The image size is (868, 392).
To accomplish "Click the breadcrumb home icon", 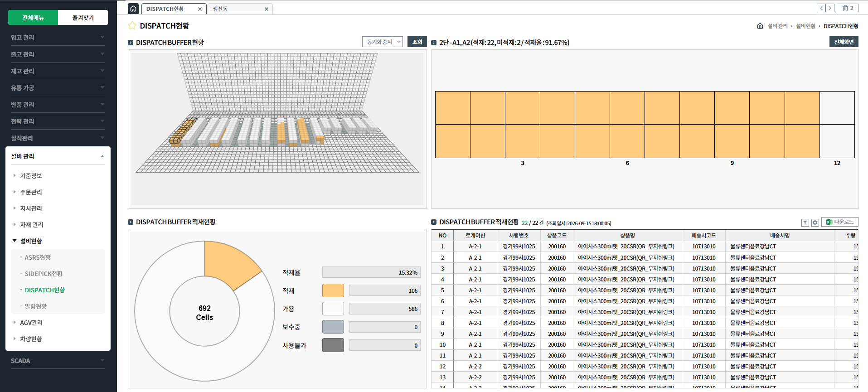I will [760, 26].
